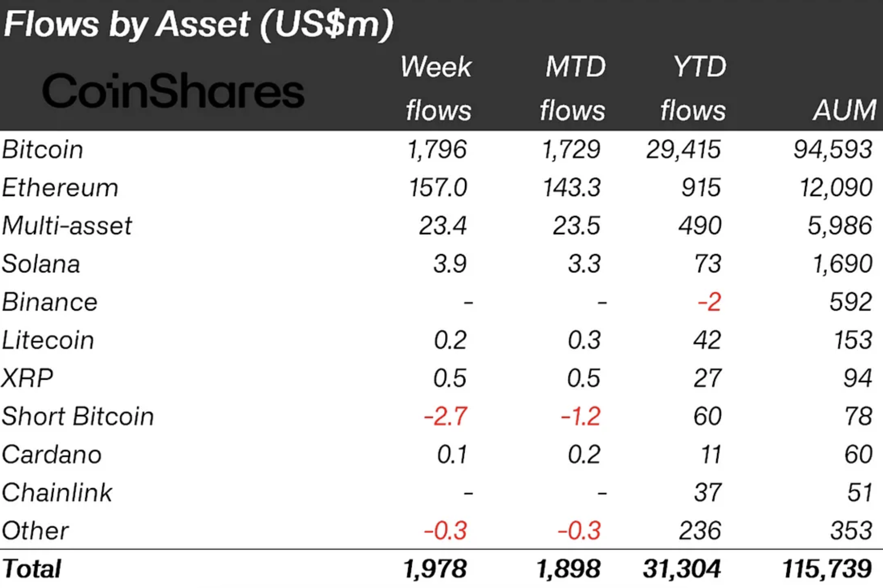This screenshot has width=883, height=588.
Task: Select the MTD flows column header
Action: tap(573, 89)
